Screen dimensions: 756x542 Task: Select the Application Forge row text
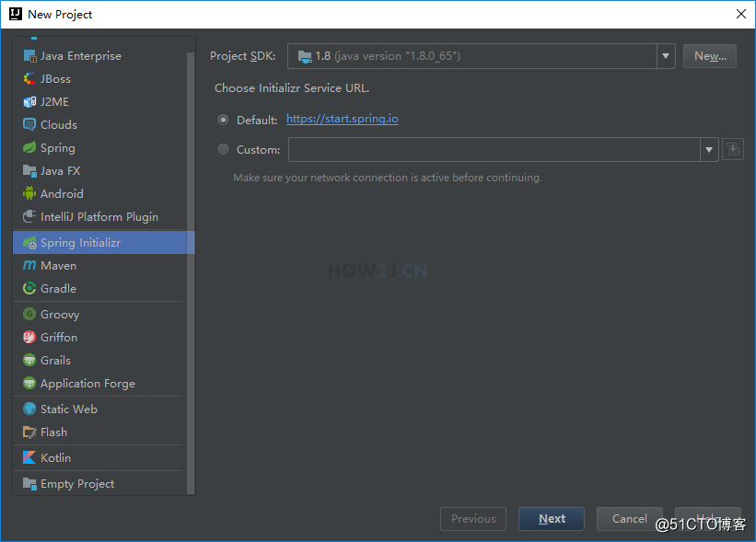point(87,384)
